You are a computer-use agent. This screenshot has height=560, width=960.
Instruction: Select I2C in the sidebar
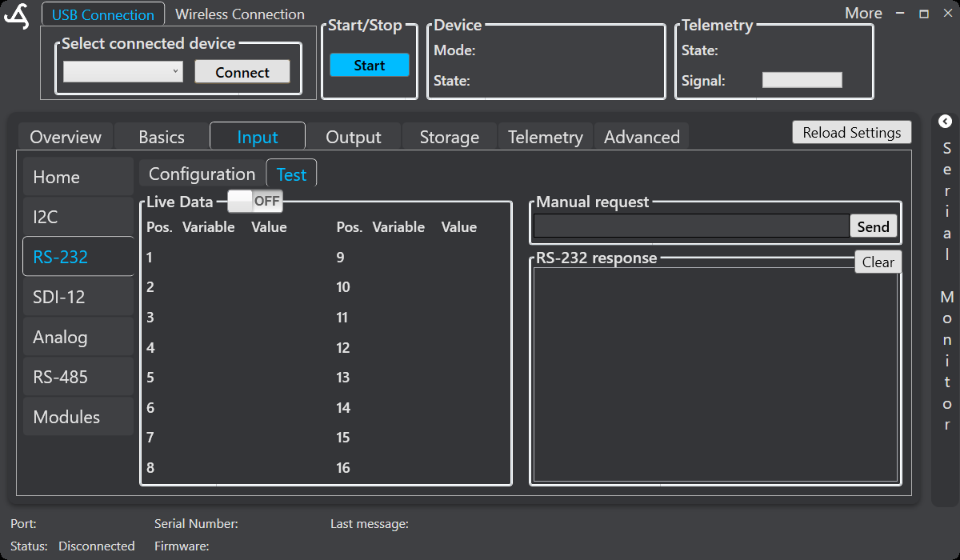[x=78, y=217]
